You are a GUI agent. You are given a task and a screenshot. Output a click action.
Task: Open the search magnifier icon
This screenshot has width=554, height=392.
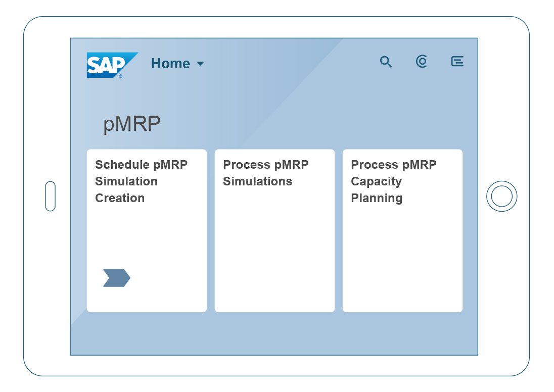[386, 62]
